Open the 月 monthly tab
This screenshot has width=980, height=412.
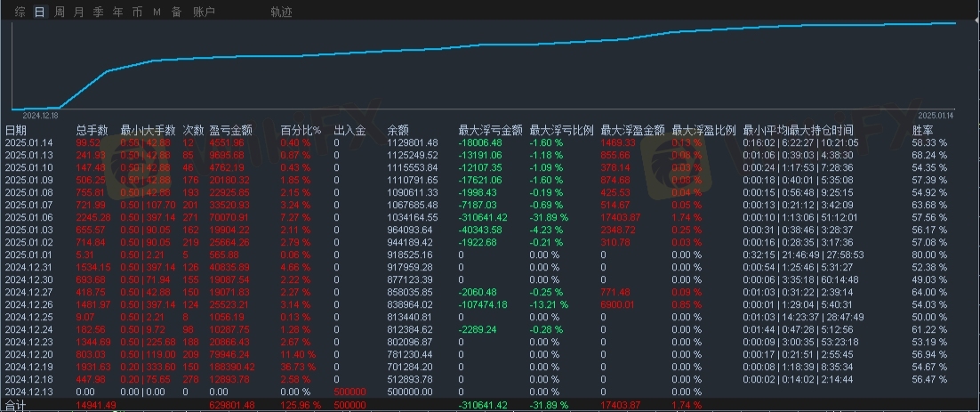click(x=79, y=12)
